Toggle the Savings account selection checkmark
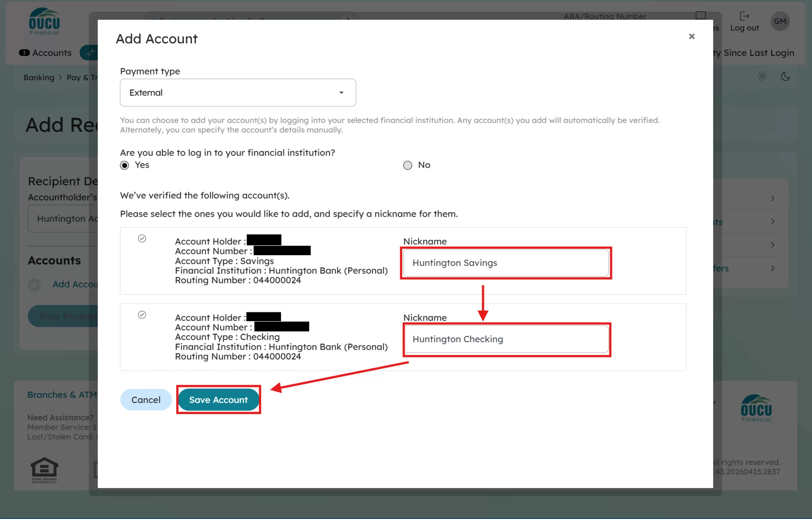Screen dimensions: 812x519 (142, 239)
